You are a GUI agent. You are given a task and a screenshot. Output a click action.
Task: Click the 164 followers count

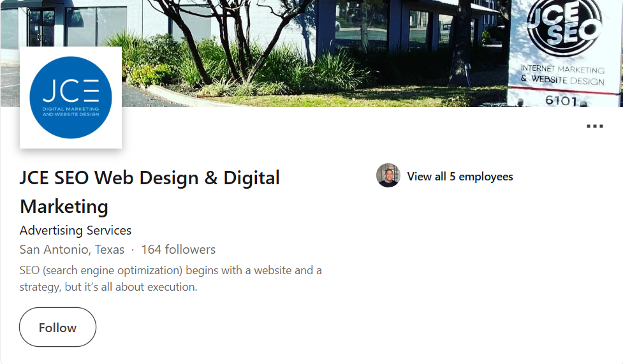(x=179, y=249)
